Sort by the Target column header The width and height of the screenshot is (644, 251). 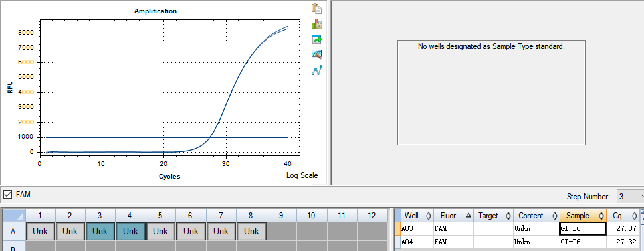pos(493,216)
